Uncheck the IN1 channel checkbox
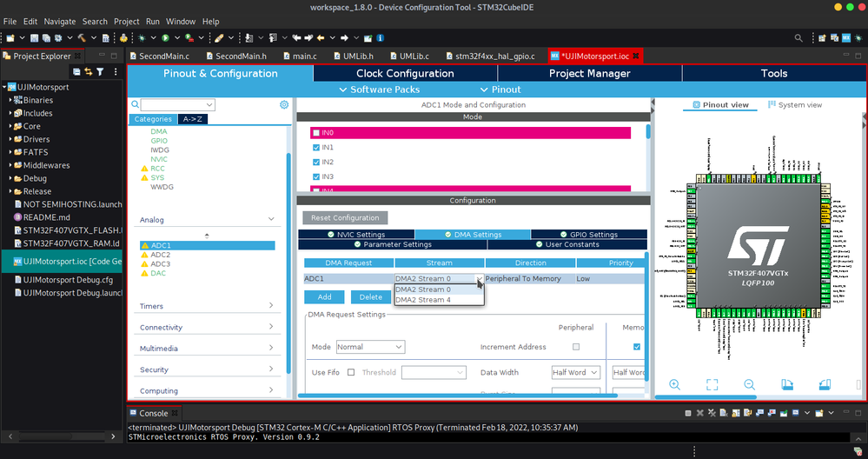The image size is (868, 459). [316, 147]
